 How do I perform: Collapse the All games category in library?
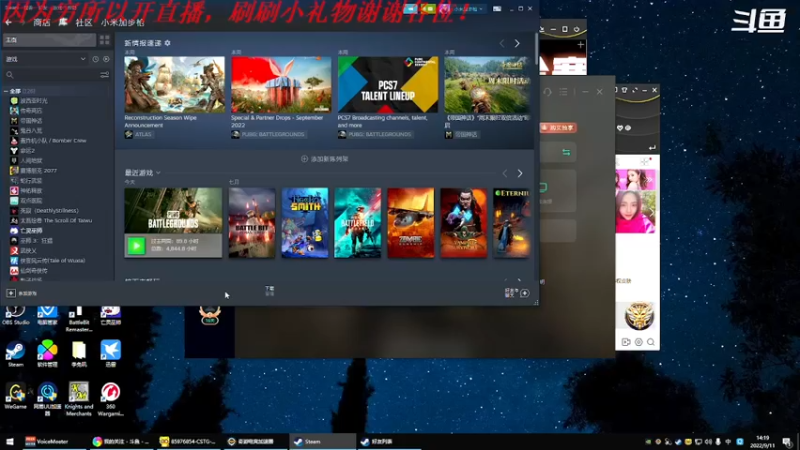tap(6, 91)
